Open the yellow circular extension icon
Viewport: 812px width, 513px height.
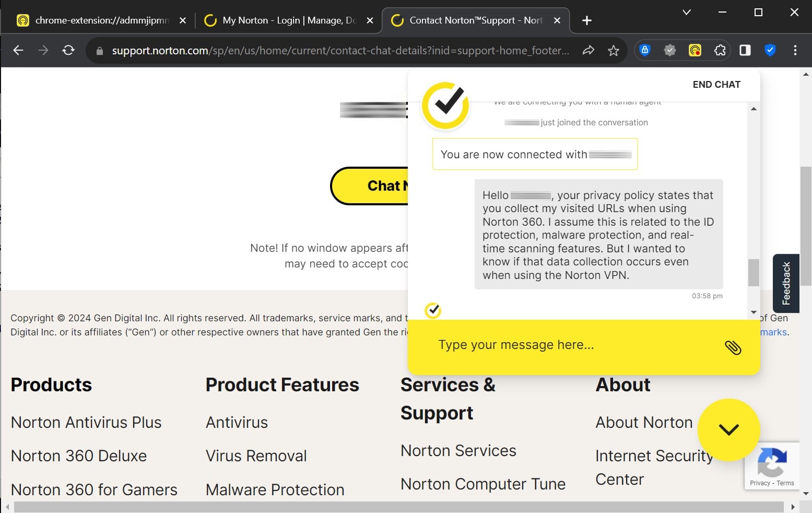coord(695,50)
